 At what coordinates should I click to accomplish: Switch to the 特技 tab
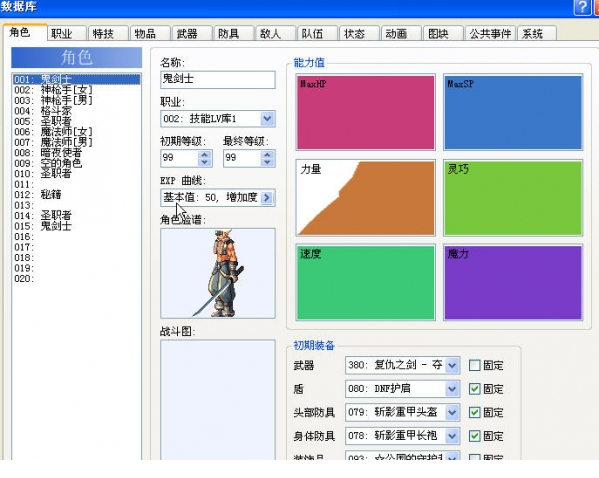click(108, 34)
